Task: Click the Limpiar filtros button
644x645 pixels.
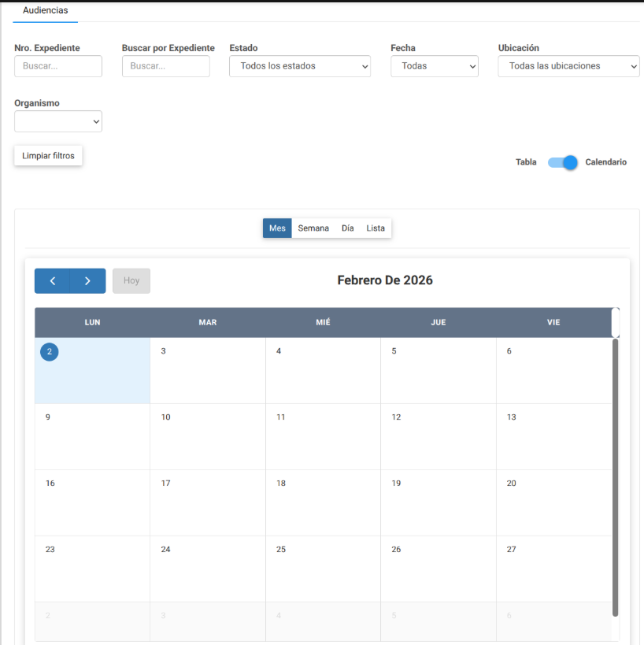Action: (x=48, y=156)
